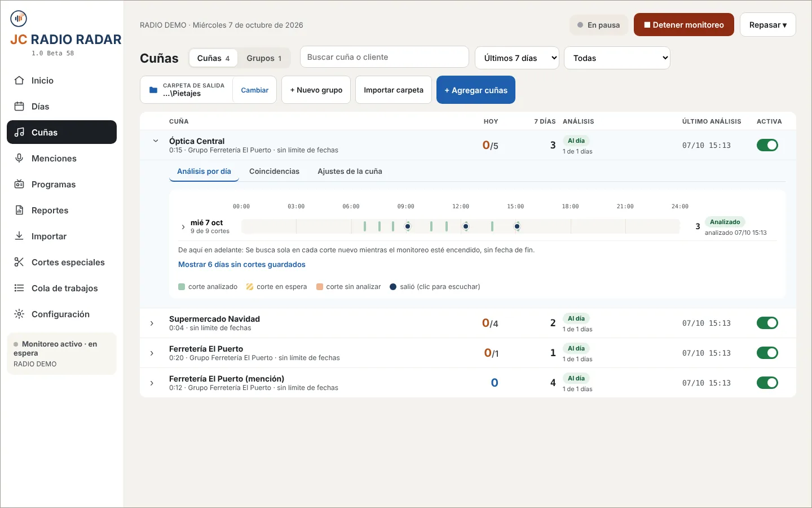Open the Repasar dropdown menu
This screenshot has height=508, width=812.
click(767, 25)
